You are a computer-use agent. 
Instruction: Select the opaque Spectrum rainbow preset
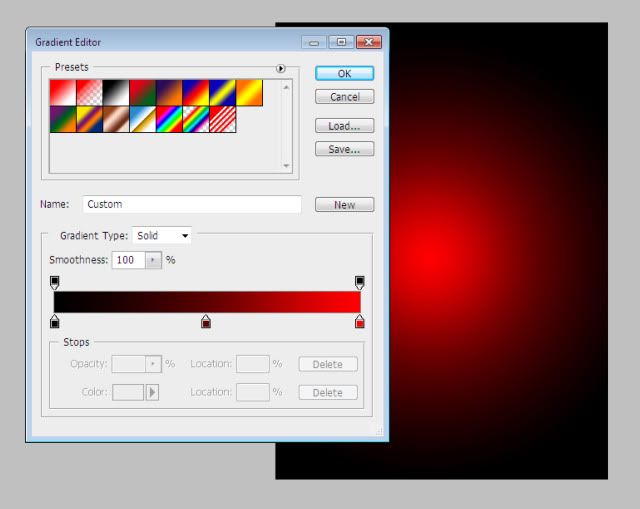[169, 119]
